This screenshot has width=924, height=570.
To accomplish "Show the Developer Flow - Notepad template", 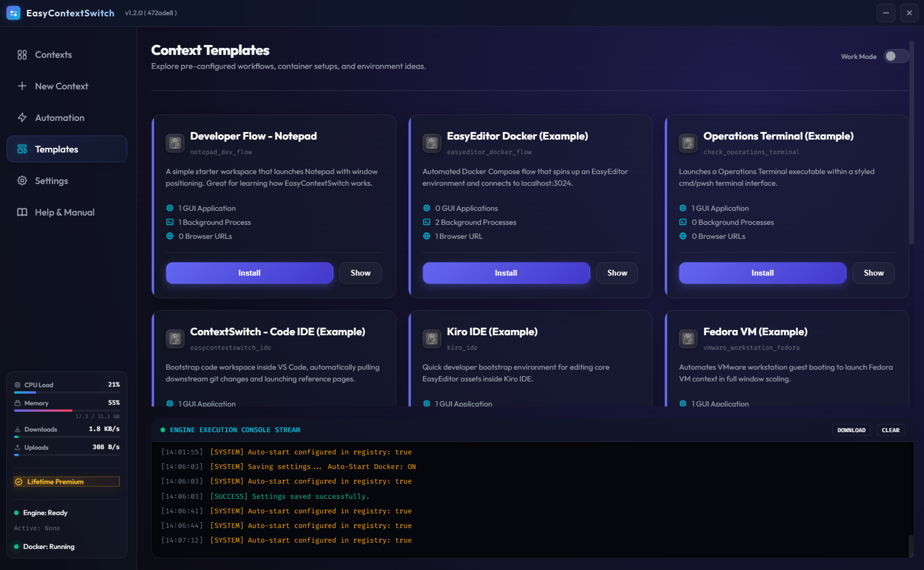I will (x=360, y=273).
